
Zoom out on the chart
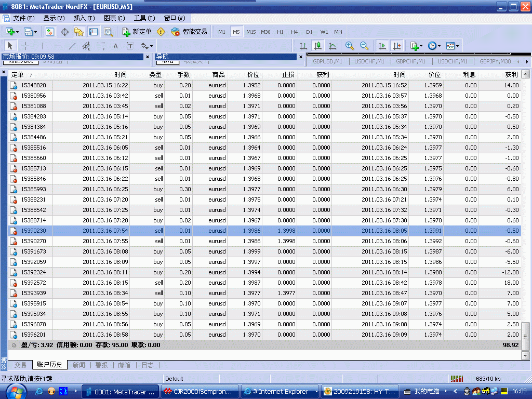tap(364, 46)
